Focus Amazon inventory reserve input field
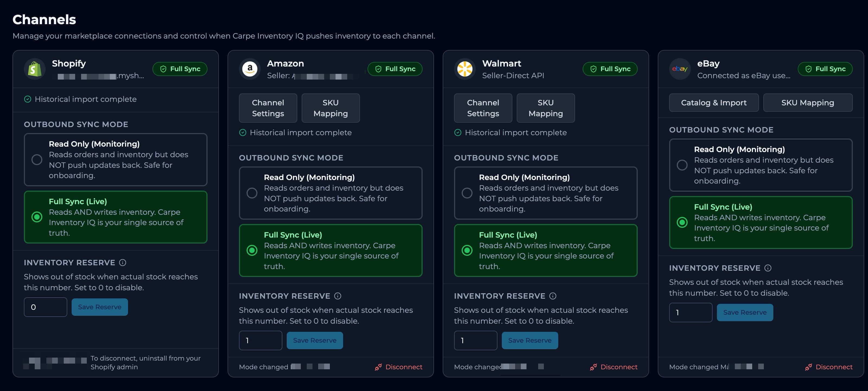This screenshot has width=868, height=391. (x=260, y=340)
